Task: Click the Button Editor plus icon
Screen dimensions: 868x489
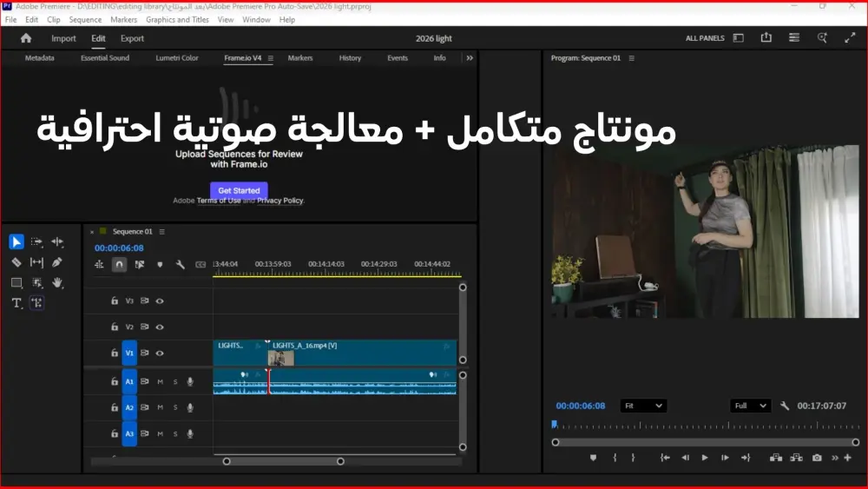Action: pos(847,458)
